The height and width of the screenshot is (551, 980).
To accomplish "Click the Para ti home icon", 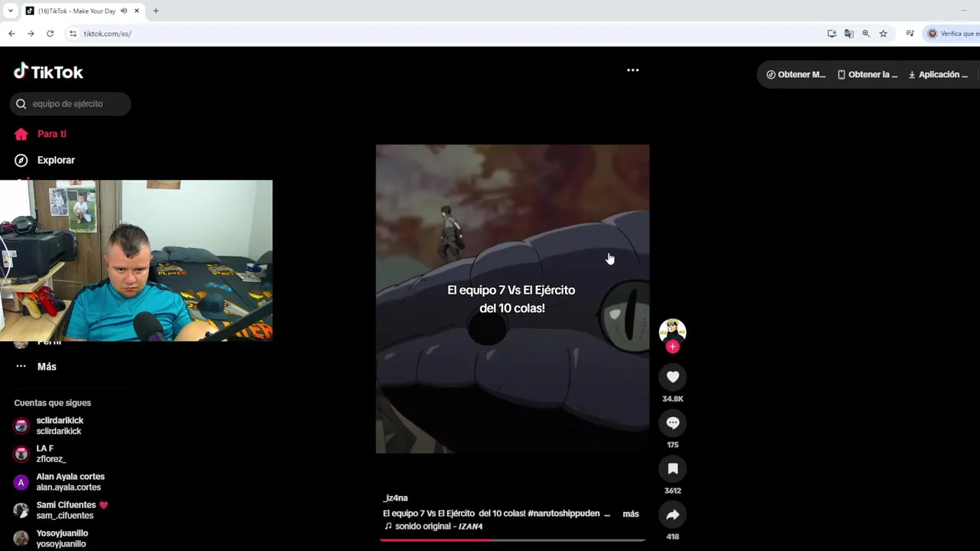I will coord(21,134).
